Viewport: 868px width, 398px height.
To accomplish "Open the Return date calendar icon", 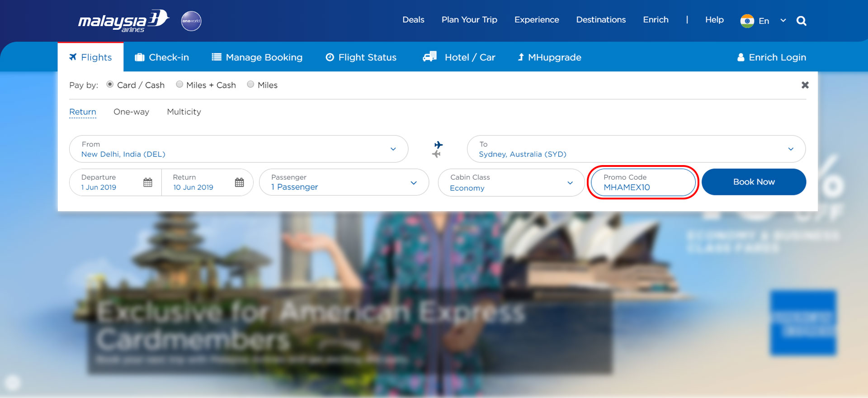I will click(240, 182).
